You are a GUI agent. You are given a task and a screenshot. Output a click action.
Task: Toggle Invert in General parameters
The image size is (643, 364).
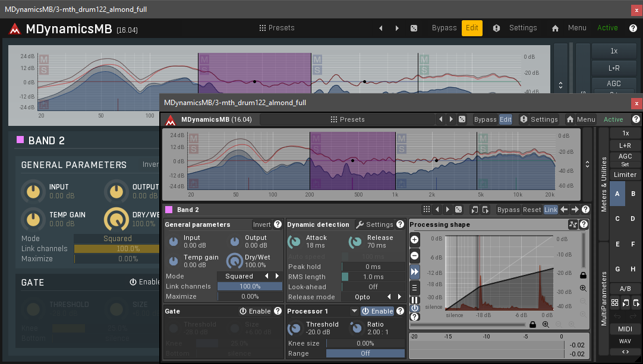[261, 224]
